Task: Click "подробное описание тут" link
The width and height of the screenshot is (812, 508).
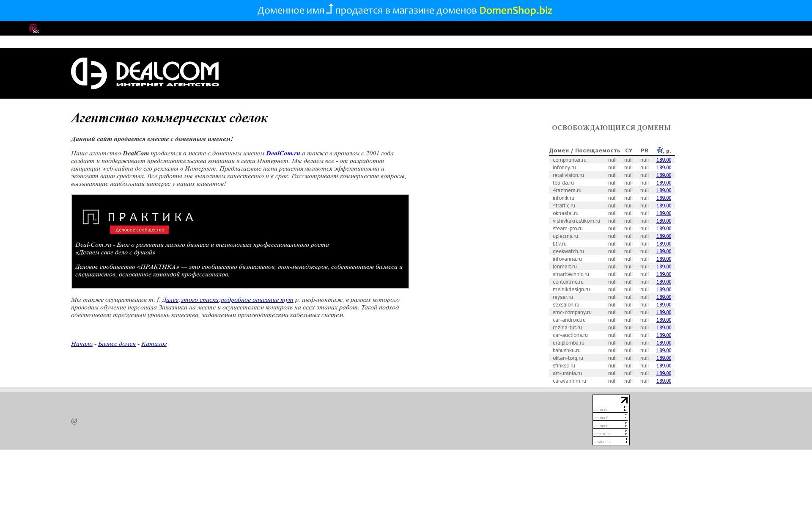Action: 257,300
